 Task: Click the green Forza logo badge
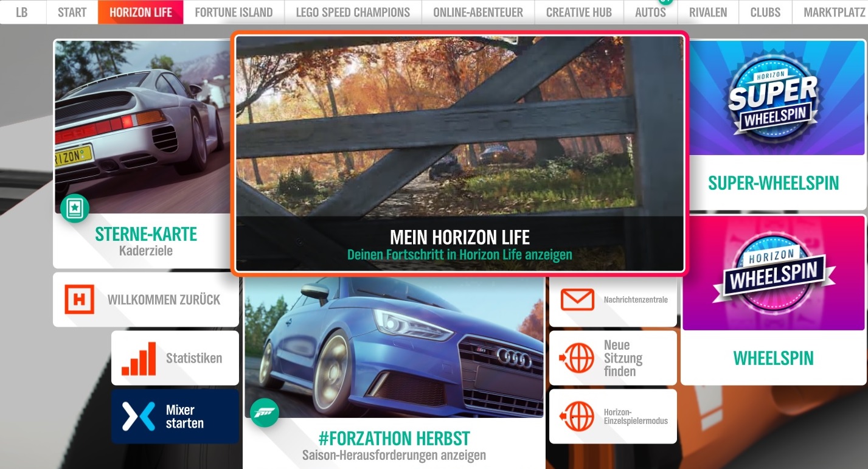pyautogui.click(x=265, y=414)
